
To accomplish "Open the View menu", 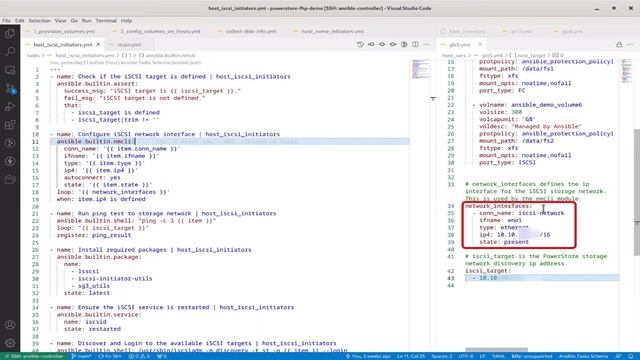I will point(60,20).
